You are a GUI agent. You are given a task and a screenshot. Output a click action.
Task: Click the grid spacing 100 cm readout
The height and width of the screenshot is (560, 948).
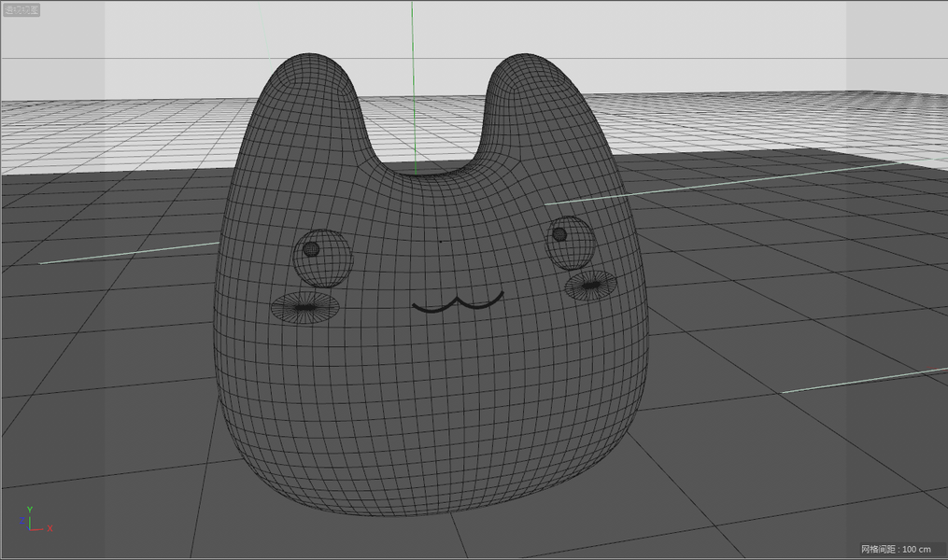pyautogui.click(x=896, y=549)
